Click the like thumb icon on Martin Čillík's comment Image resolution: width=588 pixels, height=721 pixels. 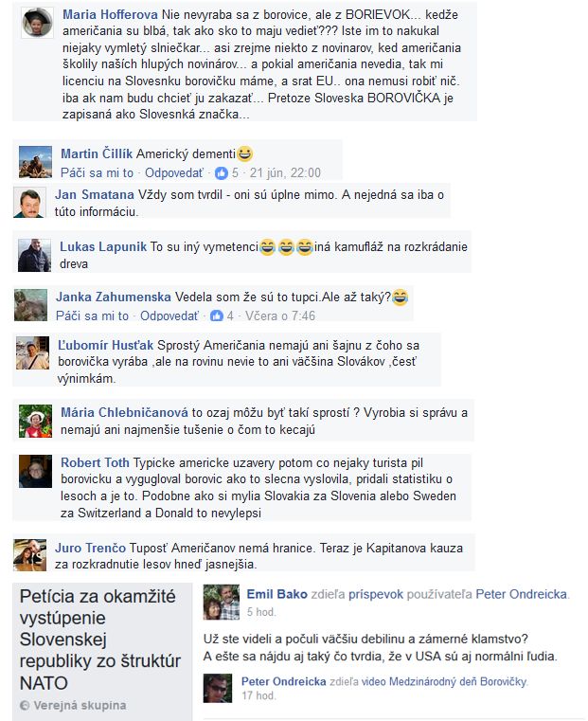(222, 172)
